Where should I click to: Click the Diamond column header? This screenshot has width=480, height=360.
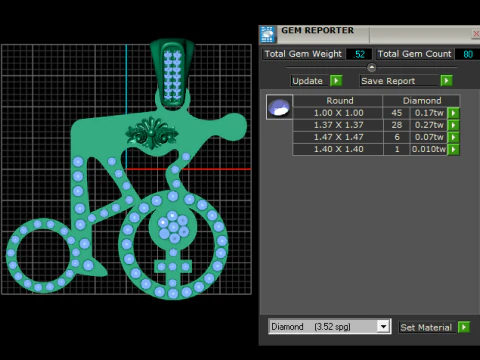click(422, 101)
